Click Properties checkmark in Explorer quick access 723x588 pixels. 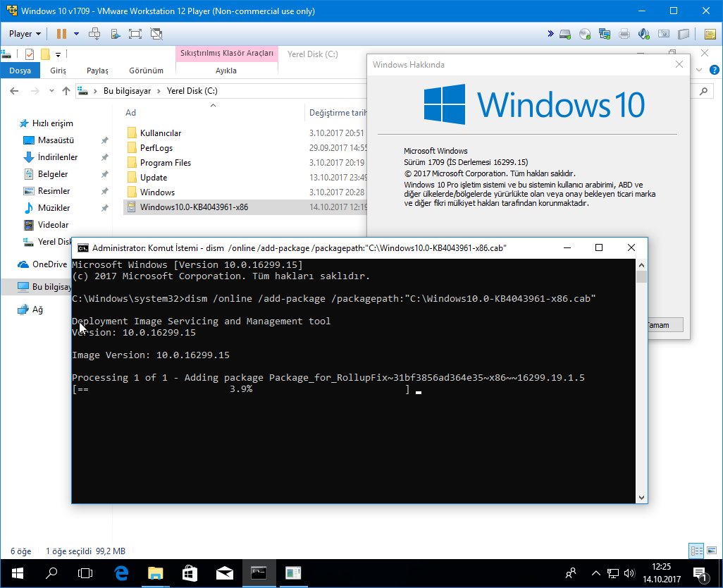30,54
